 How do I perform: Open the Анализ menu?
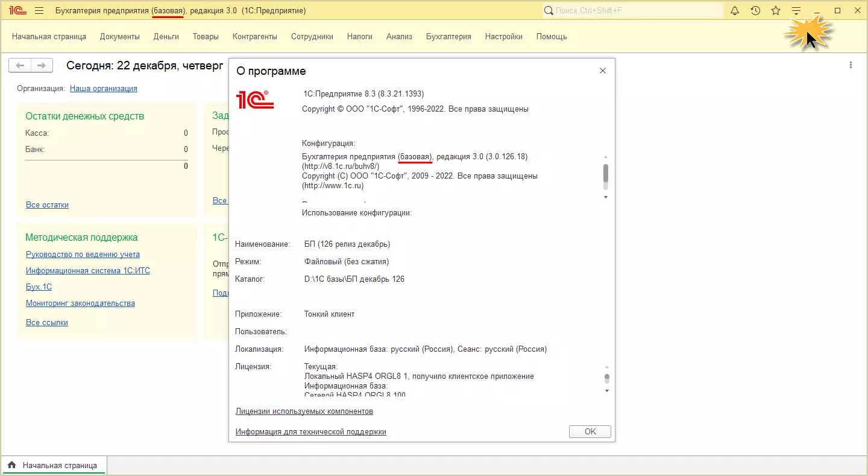coord(399,36)
